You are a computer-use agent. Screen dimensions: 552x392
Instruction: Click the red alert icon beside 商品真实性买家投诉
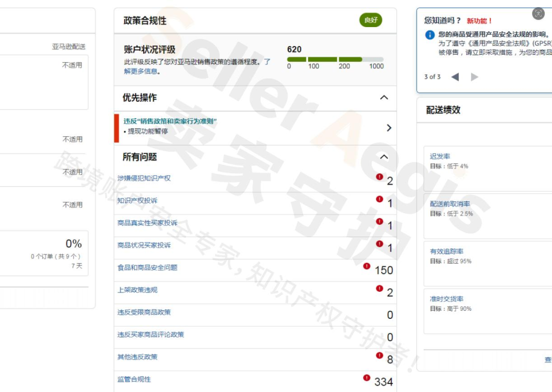tap(379, 221)
